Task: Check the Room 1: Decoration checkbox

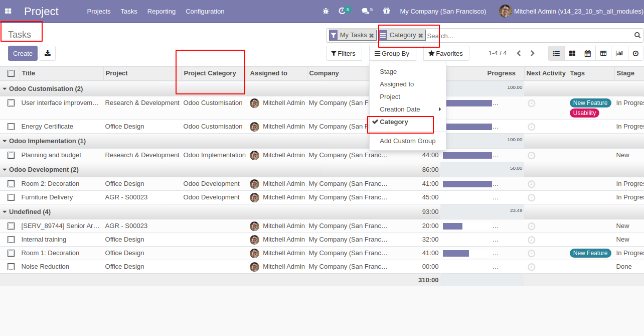Action: [11, 253]
